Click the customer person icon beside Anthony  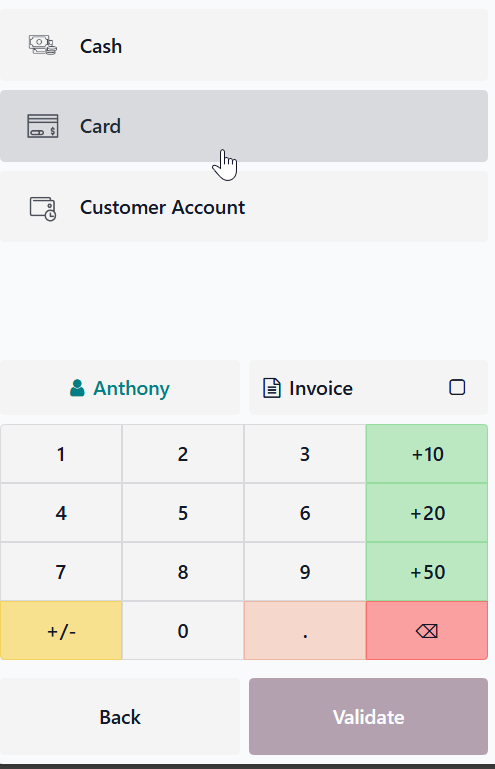77,388
